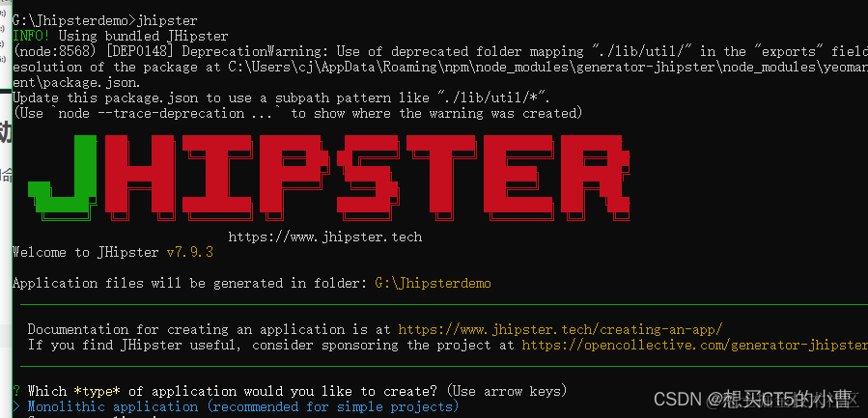This screenshot has height=418, width=868.
Task: Click the (Use arrow keys) hint text
Action: [x=509, y=391]
